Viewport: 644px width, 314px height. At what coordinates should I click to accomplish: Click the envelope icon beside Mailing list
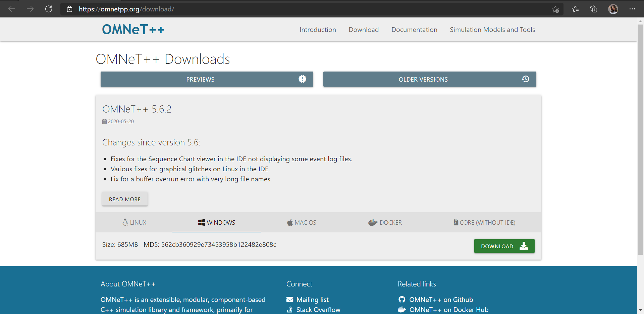pyautogui.click(x=290, y=300)
